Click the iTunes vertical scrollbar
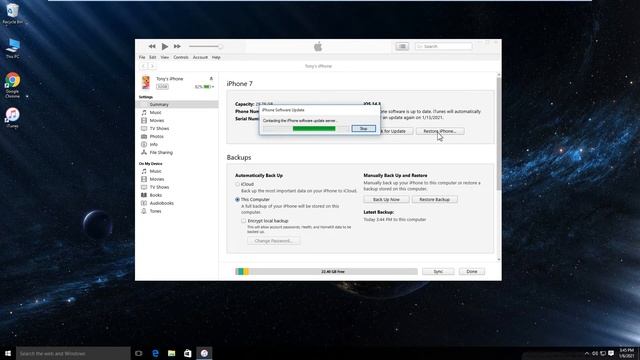 (x=498, y=133)
